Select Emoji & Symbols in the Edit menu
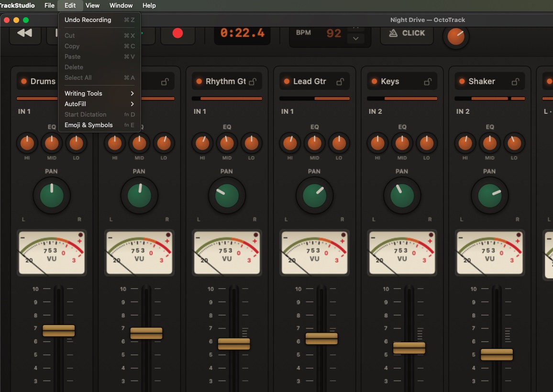 pos(100,125)
